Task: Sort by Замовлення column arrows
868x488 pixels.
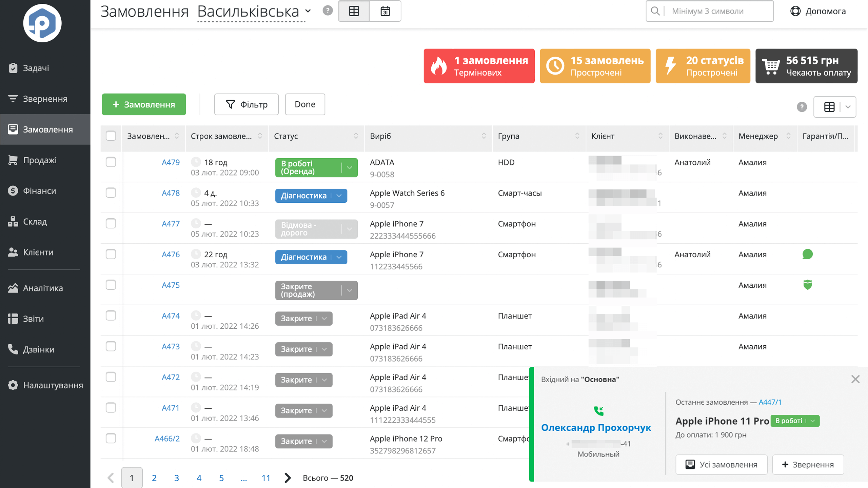Action: (x=177, y=136)
